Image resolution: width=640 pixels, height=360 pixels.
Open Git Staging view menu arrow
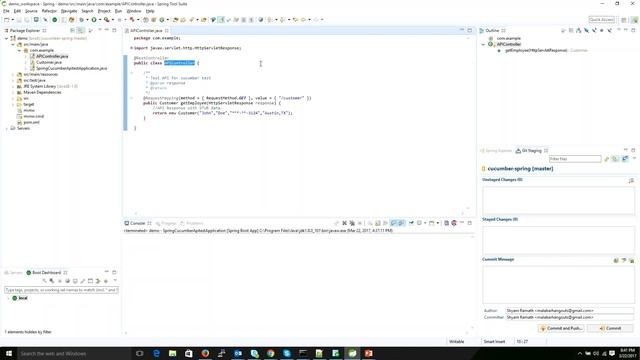pos(634,158)
